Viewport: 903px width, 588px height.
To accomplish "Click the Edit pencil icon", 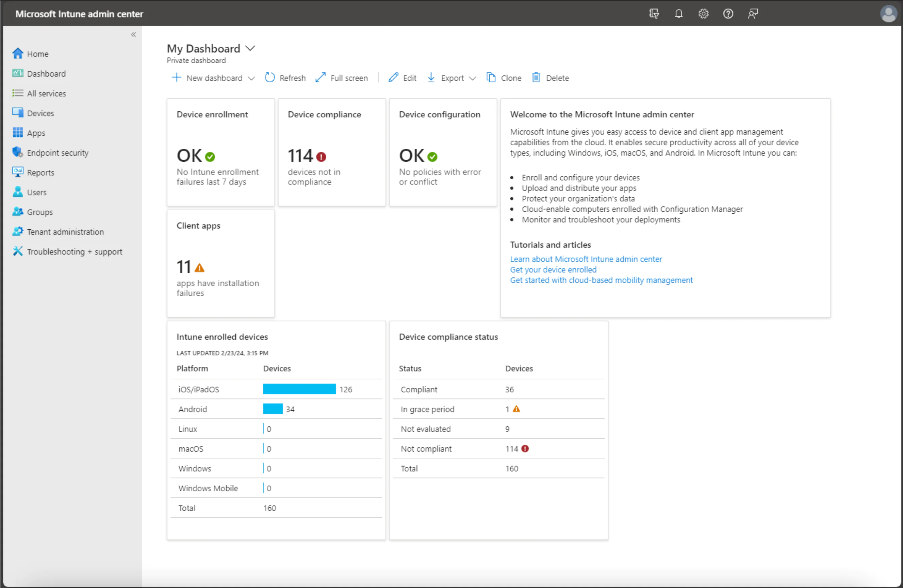I will [393, 77].
